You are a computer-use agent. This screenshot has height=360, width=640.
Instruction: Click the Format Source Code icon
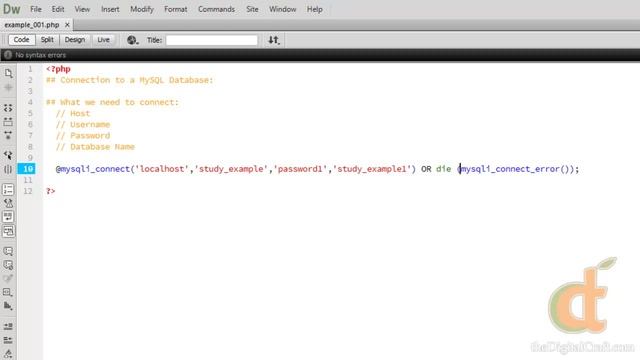click(8, 353)
